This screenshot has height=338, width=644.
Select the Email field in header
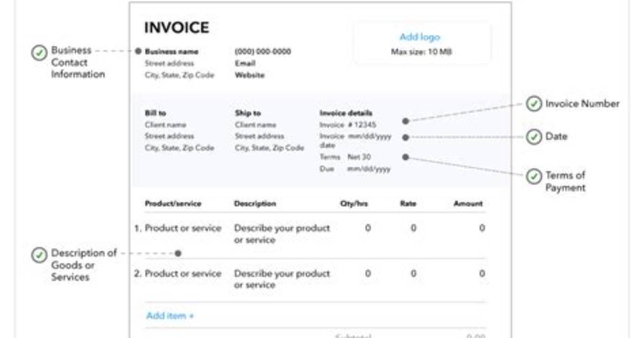coord(245,64)
